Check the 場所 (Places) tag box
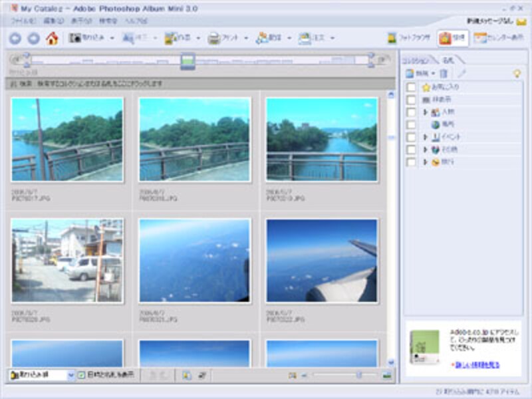 tap(411, 124)
